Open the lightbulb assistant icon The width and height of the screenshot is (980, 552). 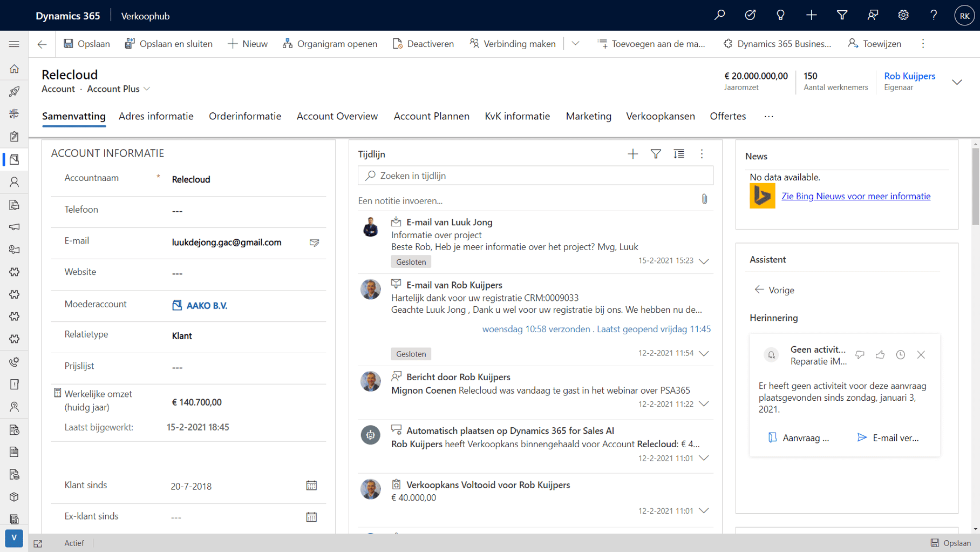point(780,15)
